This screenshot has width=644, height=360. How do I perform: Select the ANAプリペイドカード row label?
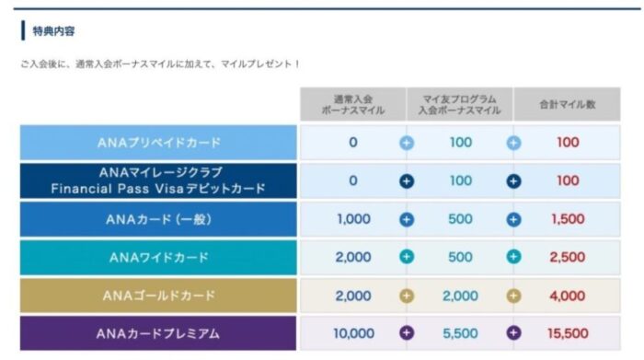tap(158, 143)
